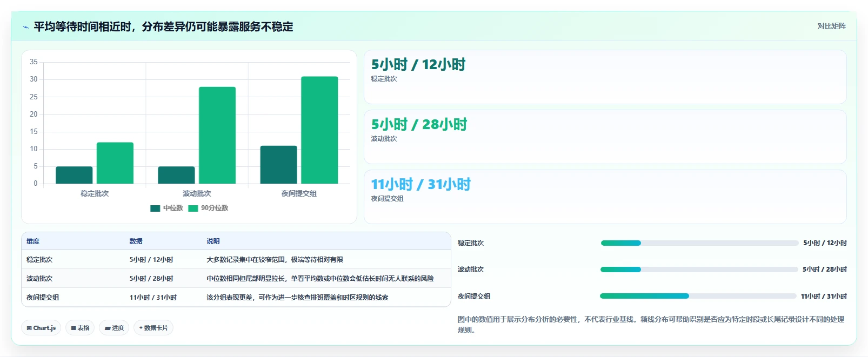Viewport: 868px width, 357px height.
Task: Click the 稳定批次 90th percentile bar
Action: pyautogui.click(x=115, y=163)
